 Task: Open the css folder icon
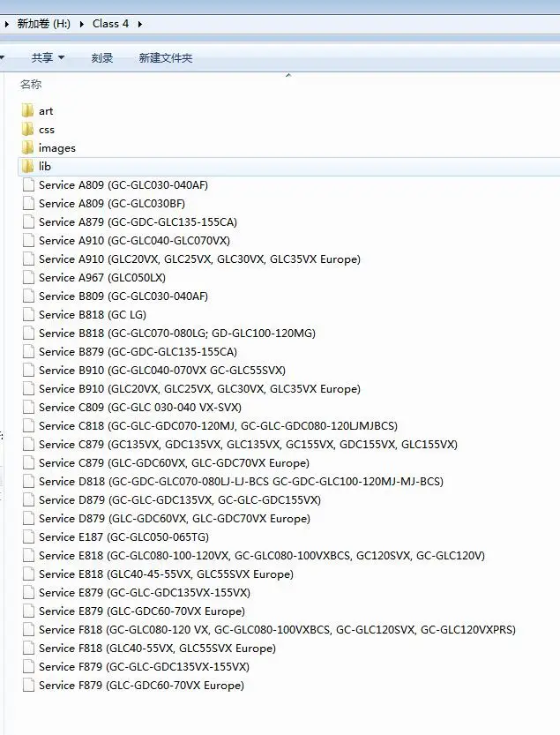click(x=28, y=129)
